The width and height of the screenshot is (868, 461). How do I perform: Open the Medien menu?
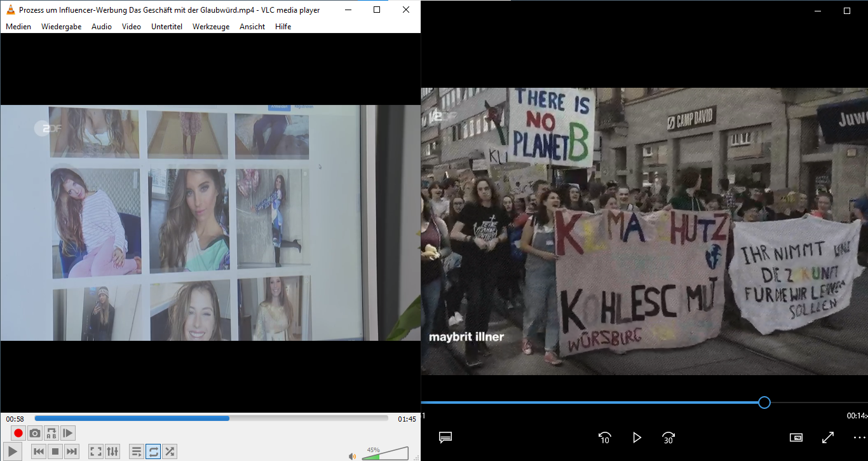[x=18, y=27]
